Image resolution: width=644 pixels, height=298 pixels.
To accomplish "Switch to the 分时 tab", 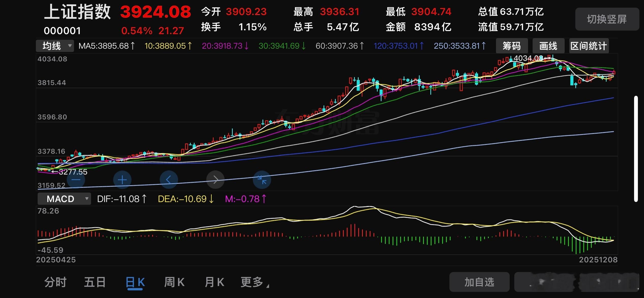I will click(x=55, y=282).
